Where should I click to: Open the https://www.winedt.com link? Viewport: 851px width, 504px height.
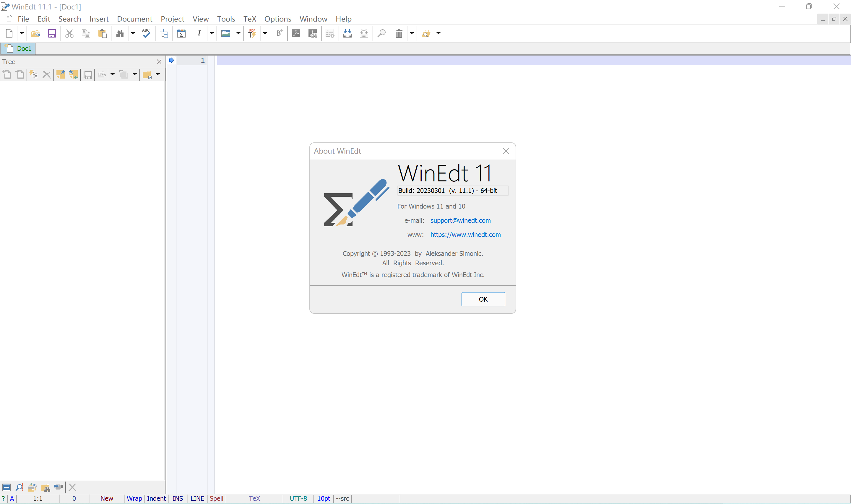pos(465,235)
